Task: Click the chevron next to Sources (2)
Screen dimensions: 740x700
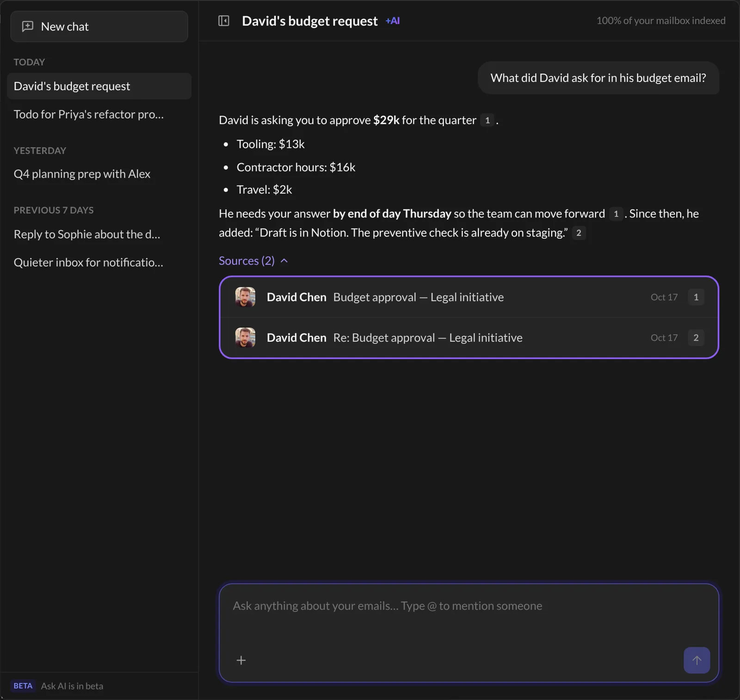Action: [x=284, y=261]
